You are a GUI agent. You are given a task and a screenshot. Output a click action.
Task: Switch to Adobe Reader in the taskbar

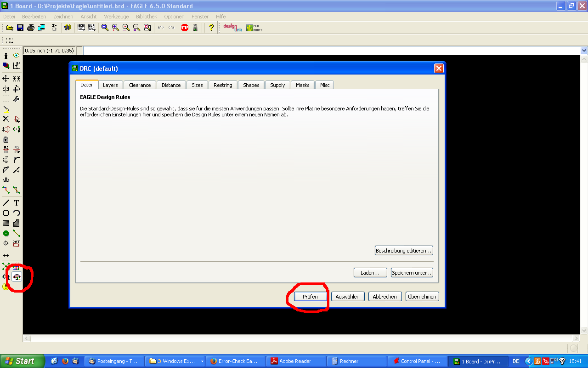(x=297, y=361)
